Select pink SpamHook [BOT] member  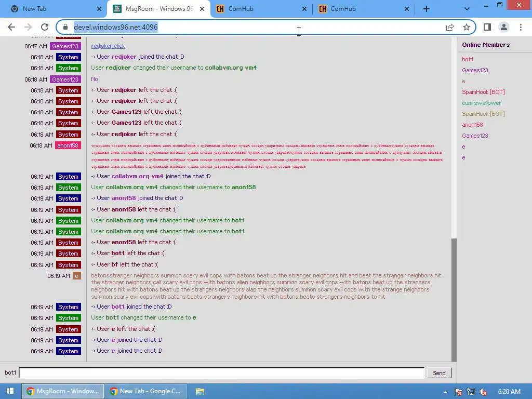click(x=483, y=92)
